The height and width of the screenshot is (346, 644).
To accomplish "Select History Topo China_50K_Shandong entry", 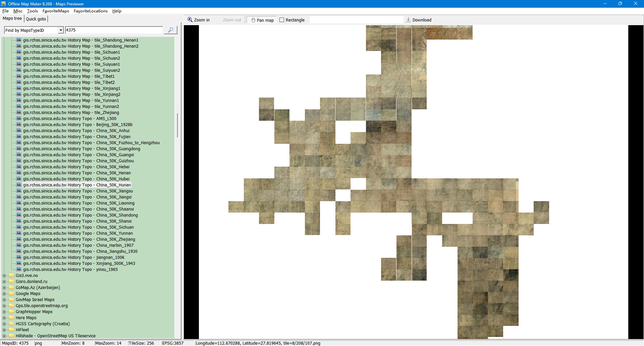I will (x=80, y=215).
